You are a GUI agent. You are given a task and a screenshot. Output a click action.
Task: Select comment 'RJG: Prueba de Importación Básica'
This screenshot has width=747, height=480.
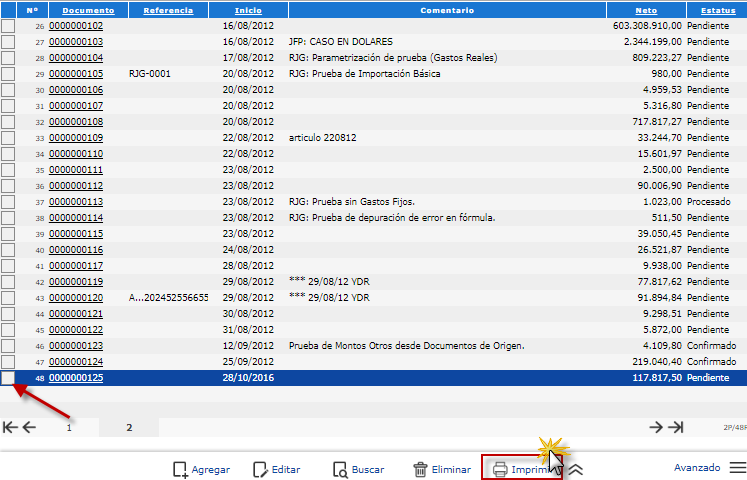click(364, 74)
